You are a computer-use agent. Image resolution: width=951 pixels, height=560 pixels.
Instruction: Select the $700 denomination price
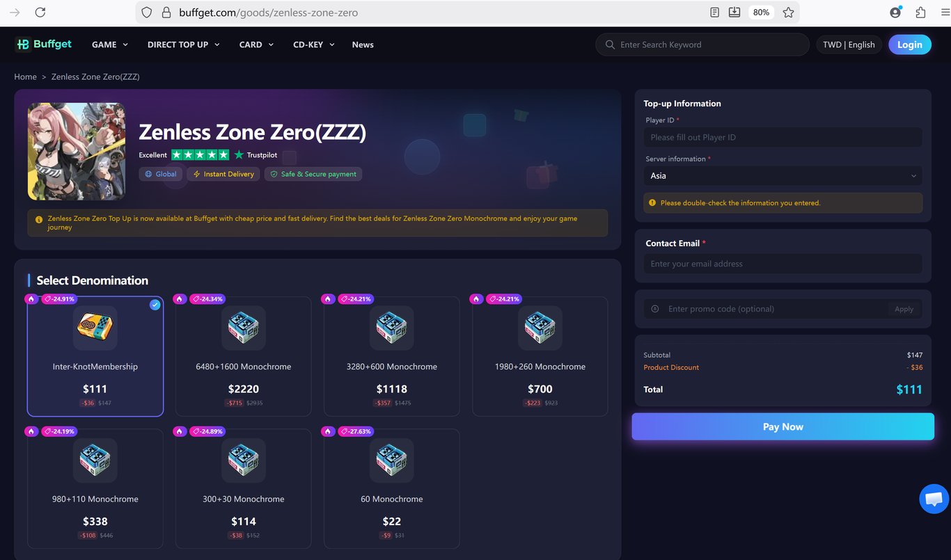(540, 389)
